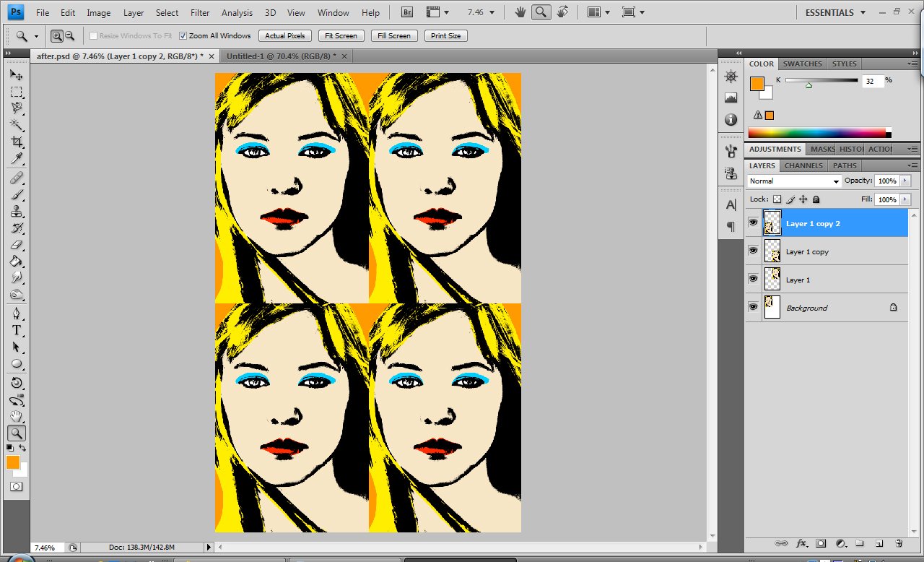This screenshot has height=562, width=924.
Task: Select the Horizontal Type tool
Action: coord(16,330)
